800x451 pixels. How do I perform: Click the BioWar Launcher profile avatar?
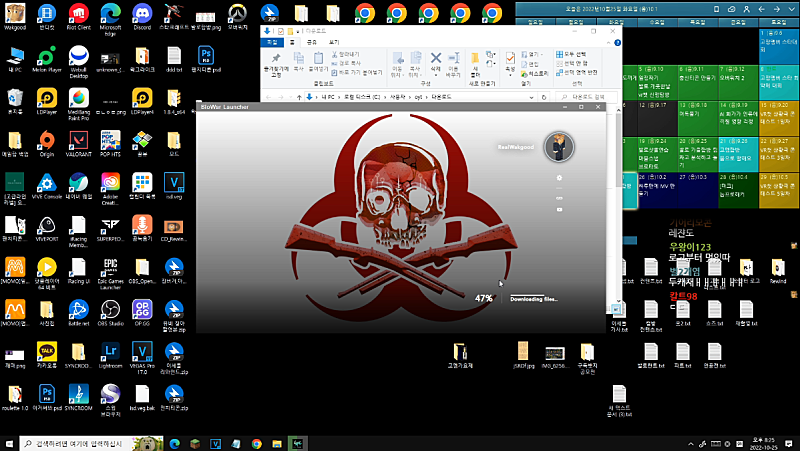coord(558,146)
